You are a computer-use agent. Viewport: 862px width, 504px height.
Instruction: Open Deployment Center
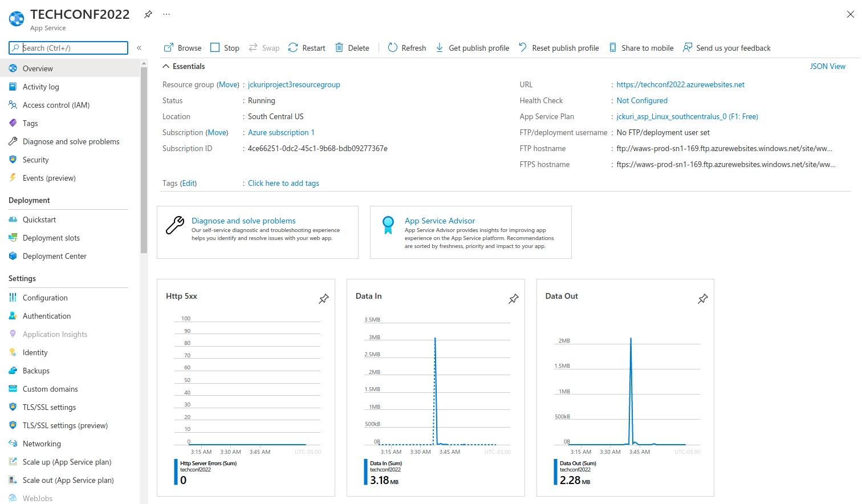(x=70, y=256)
